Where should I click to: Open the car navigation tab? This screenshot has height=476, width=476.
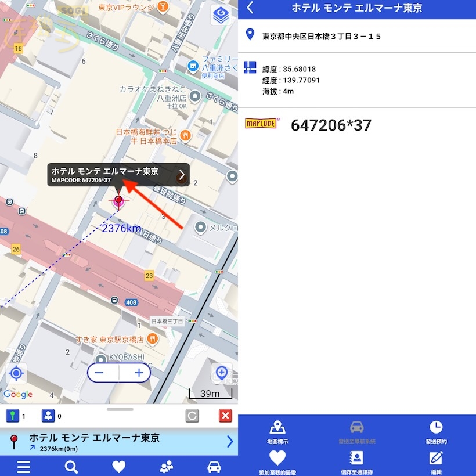[x=214, y=467]
